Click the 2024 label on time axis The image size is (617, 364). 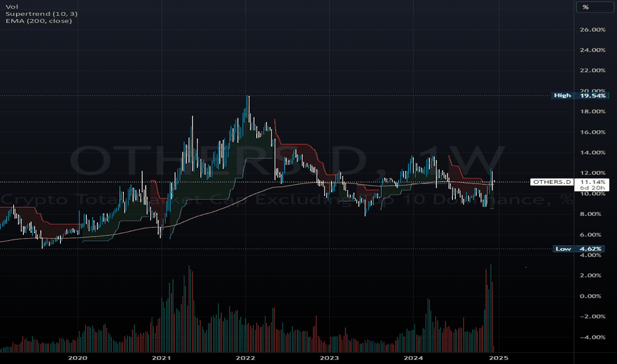tap(413, 358)
